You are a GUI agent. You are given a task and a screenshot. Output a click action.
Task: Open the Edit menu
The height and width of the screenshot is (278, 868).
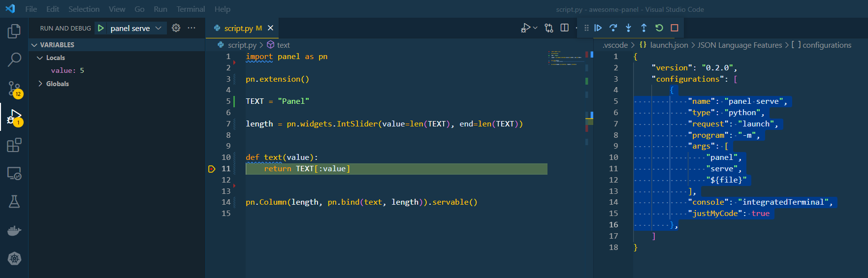[x=53, y=9]
